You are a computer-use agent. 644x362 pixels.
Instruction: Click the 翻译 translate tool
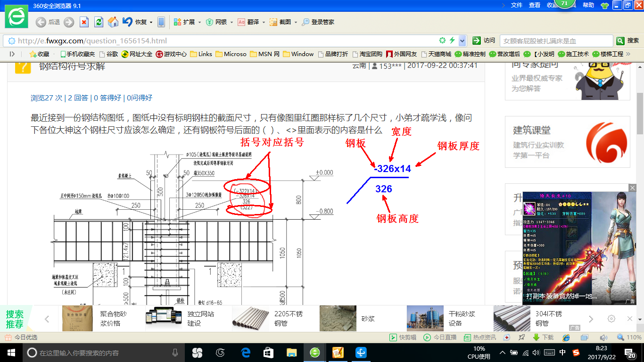248,22
